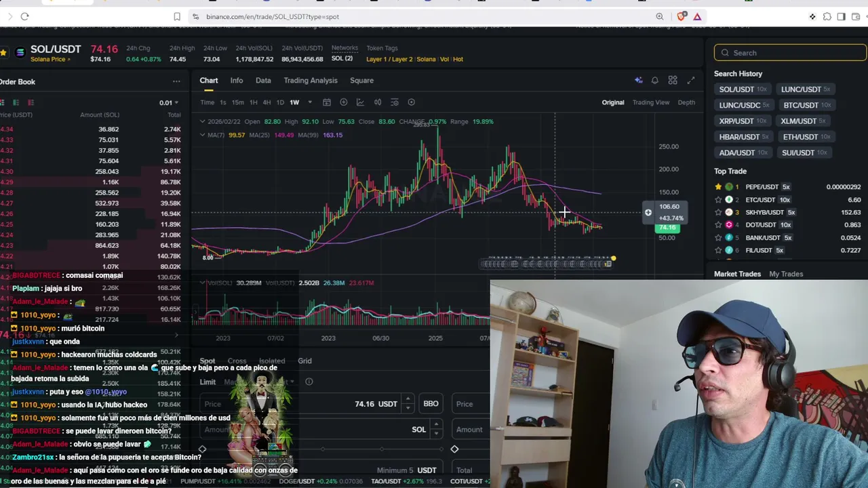Toggle the ETC/USDT favorite star
Viewport: 868px width, 488px height.
(718, 200)
